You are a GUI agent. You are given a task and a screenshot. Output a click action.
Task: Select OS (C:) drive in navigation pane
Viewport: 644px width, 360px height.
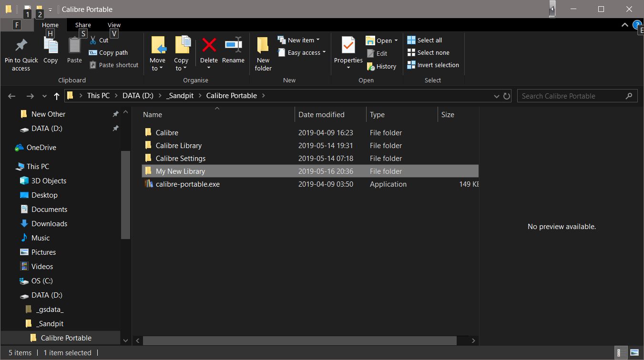[x=42, y=281]
